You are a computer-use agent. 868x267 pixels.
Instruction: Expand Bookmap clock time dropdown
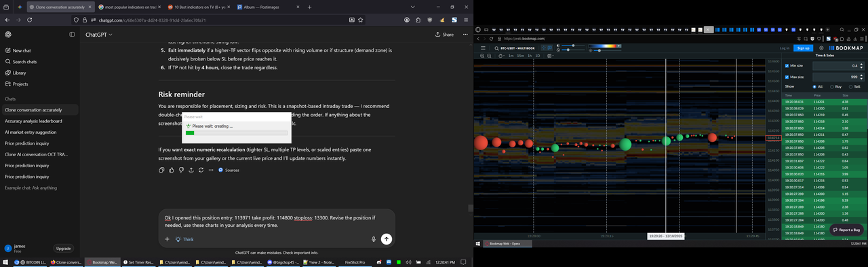coord(502,56)
